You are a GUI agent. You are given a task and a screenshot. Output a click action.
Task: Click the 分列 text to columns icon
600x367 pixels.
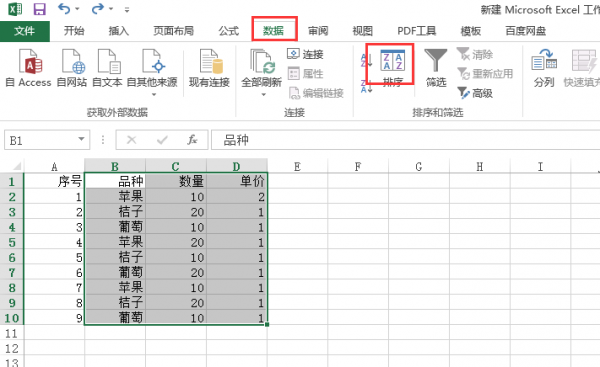click(544, 68)
